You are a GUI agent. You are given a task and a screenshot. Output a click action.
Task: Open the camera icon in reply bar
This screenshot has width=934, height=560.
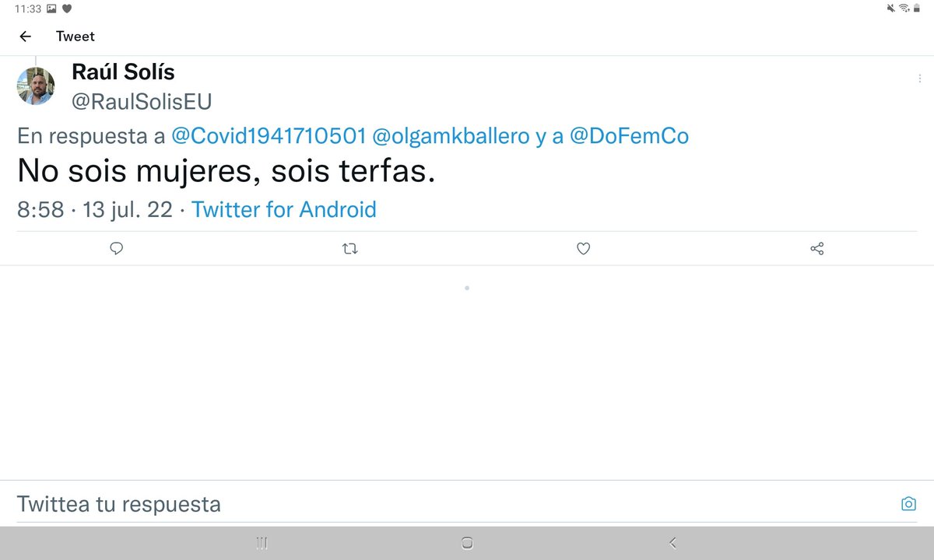pyautogui.click(x=908, y=504)
